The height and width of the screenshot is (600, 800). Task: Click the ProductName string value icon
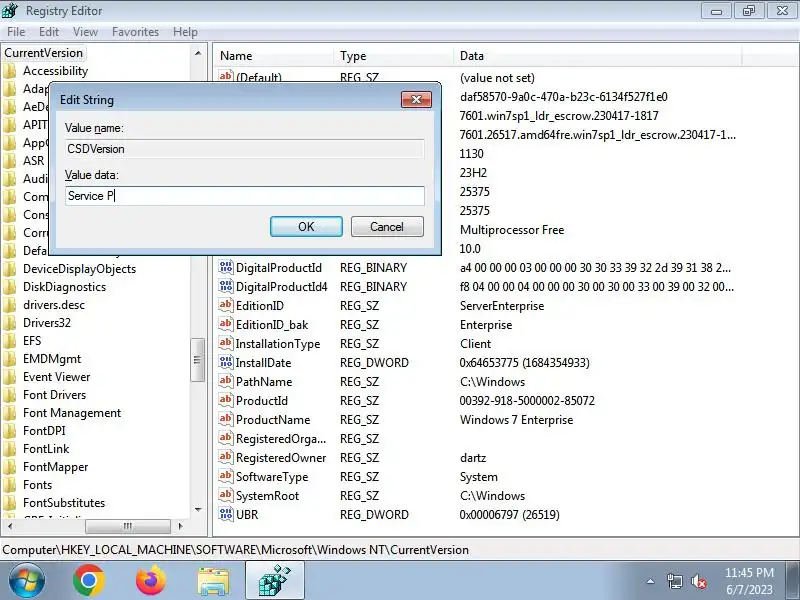point(226,419)
